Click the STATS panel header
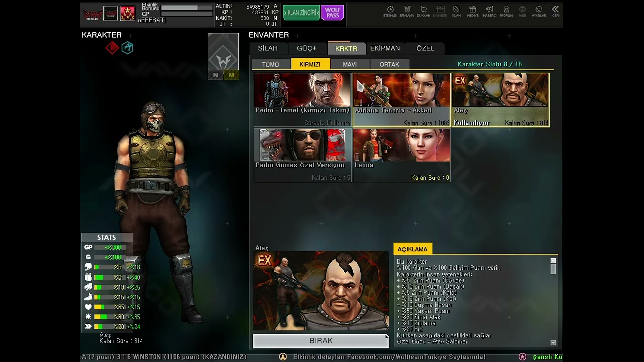Image resolution: width=644 pixels, height=362 pixels. (x=107, y=238)
